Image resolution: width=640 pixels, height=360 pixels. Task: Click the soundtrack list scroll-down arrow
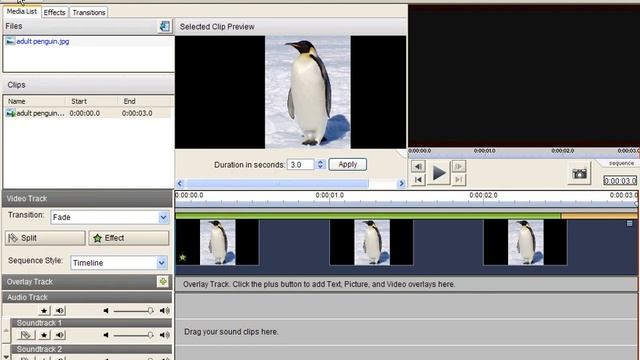[x=6, y=356]
